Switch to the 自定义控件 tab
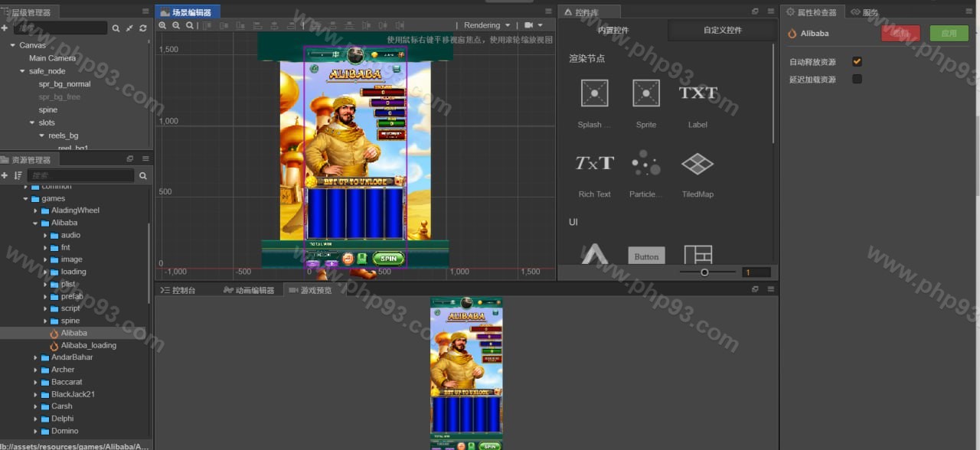This screenshot has width=980, height=450. click(x=722, y=31)
